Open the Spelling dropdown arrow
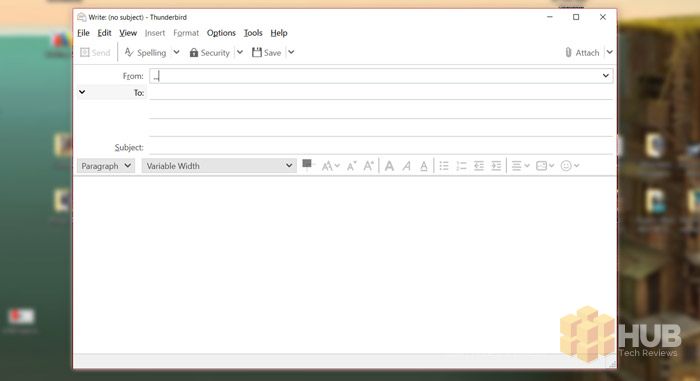The height and width of the screenshot is (381, 700). (x=176, y=52)
